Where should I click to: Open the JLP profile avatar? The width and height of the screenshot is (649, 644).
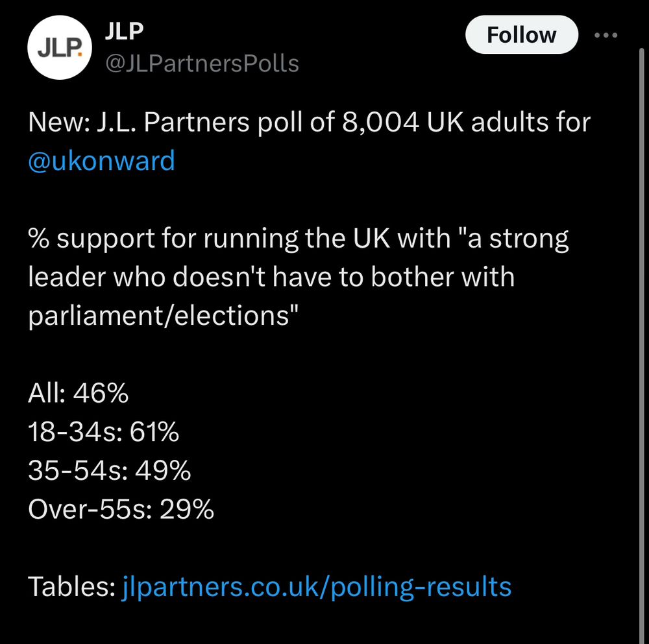click(x=60, y=48)
